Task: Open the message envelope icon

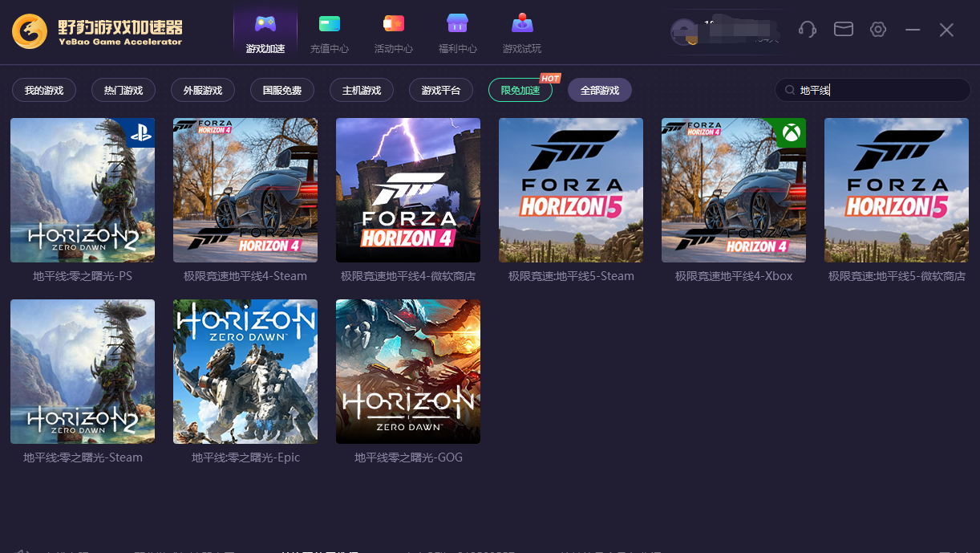Action: (843, 30)
